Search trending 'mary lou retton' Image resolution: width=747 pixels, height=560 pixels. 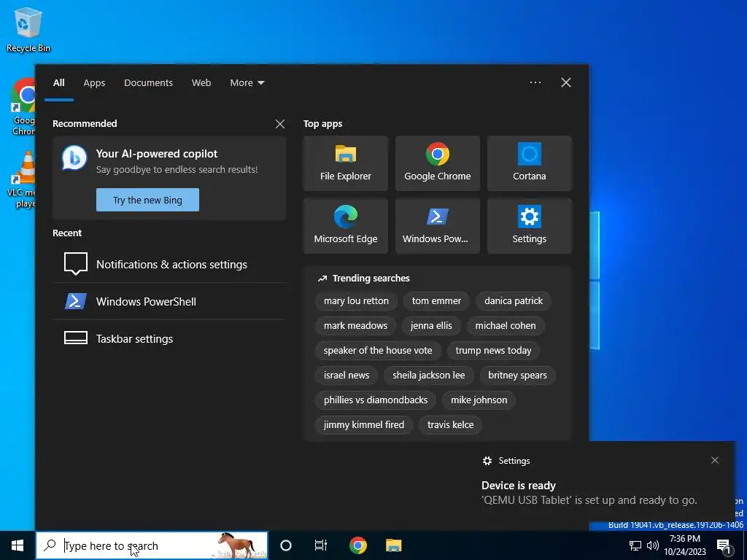point(356,301)
